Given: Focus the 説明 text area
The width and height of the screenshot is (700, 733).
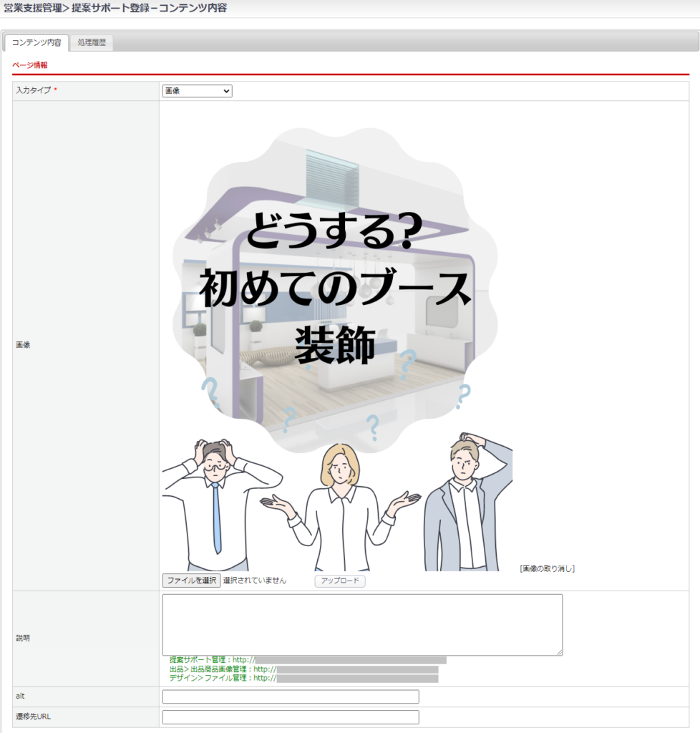Looking at the screenshot, I should click(x=362, y=624).
